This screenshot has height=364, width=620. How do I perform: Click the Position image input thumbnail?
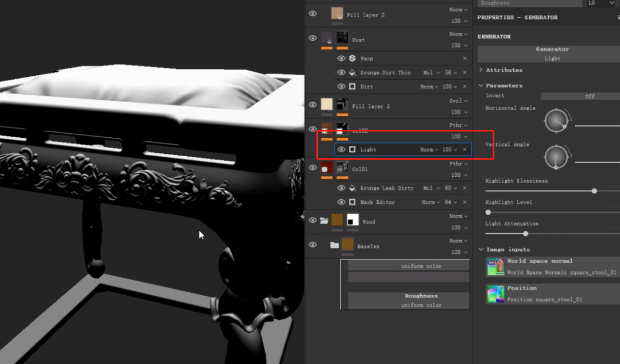495,294
